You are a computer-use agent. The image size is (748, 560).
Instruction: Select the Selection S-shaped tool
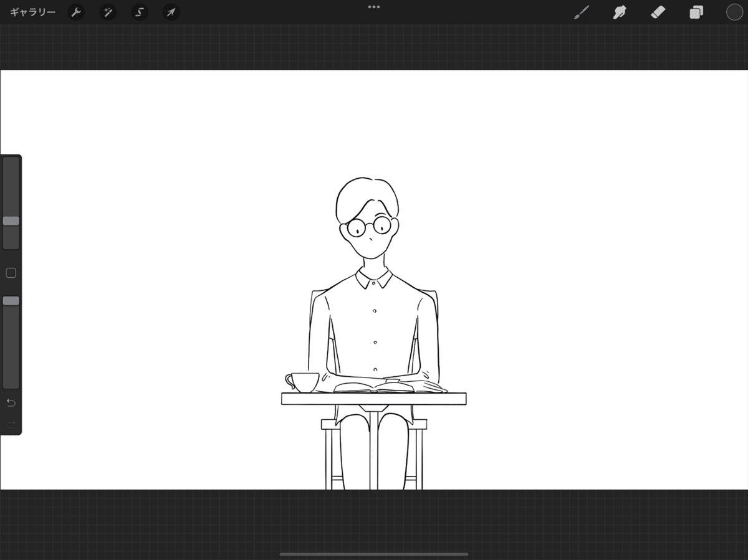(140, 12)
